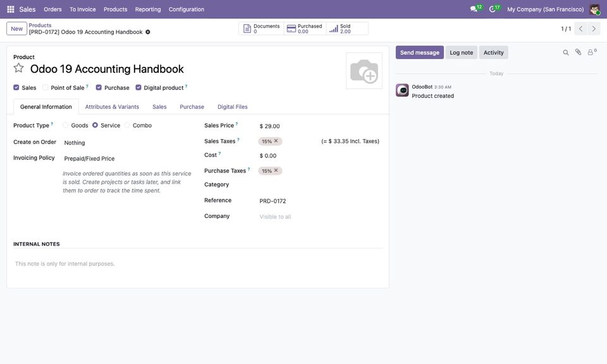Screen dimensions: 607x364
Task: Go to the next record arrow
Action: (594, 28)
